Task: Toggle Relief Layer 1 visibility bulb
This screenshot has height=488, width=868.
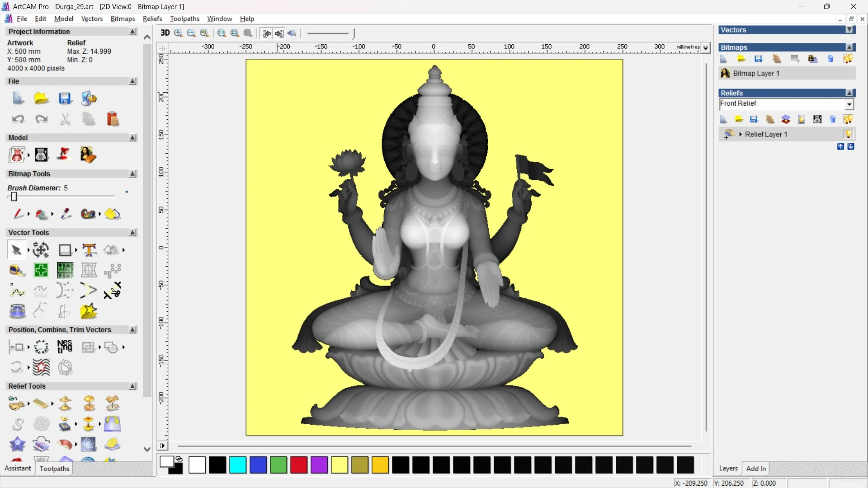Action: point(848,134)
